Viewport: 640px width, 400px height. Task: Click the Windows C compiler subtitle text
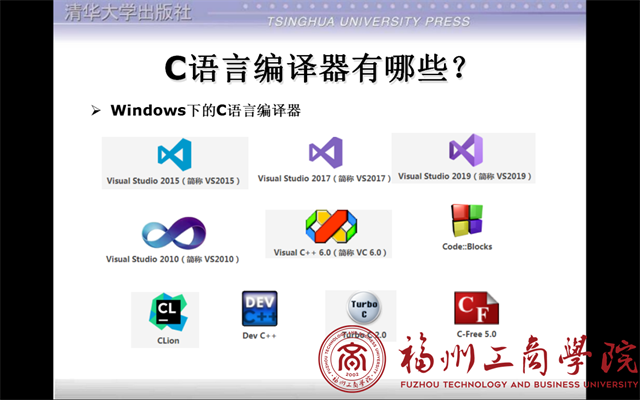point(206,110)
